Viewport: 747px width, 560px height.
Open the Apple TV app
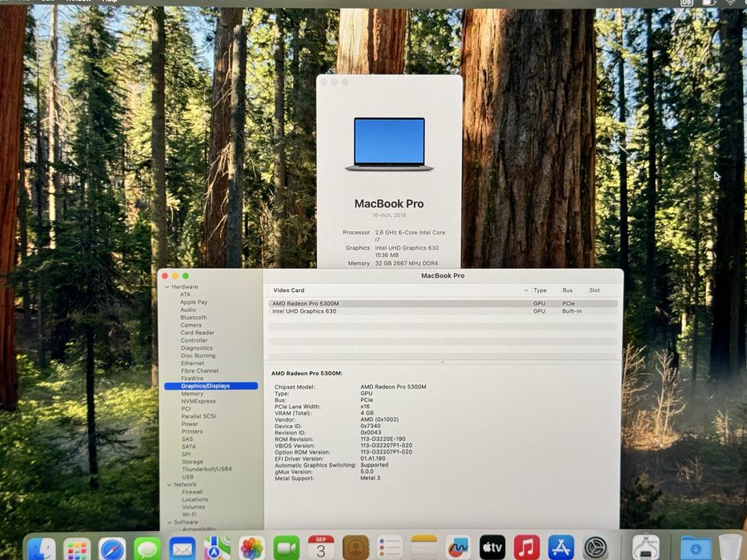click(x=492, y=548)
